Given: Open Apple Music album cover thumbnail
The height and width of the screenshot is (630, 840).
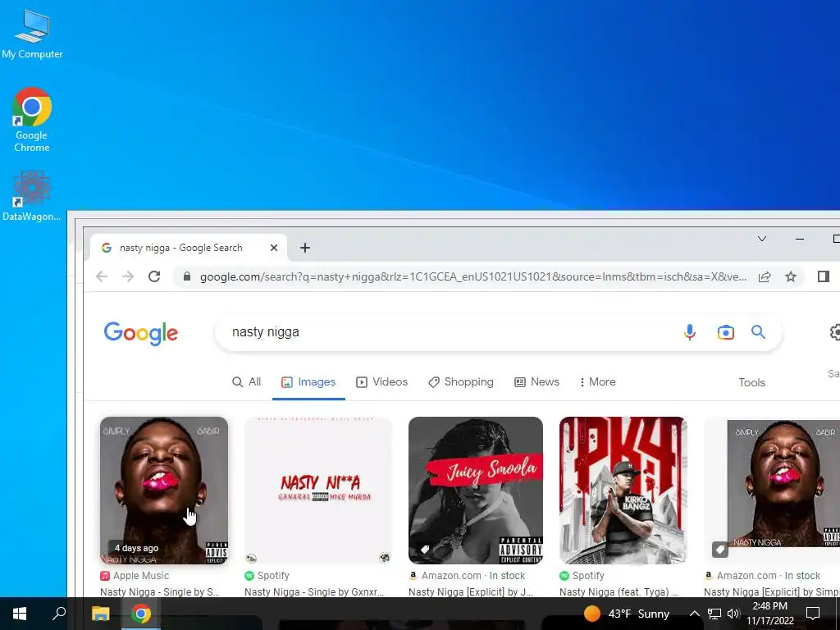Looking at the screenshot, I should click(x=164, y=491).
